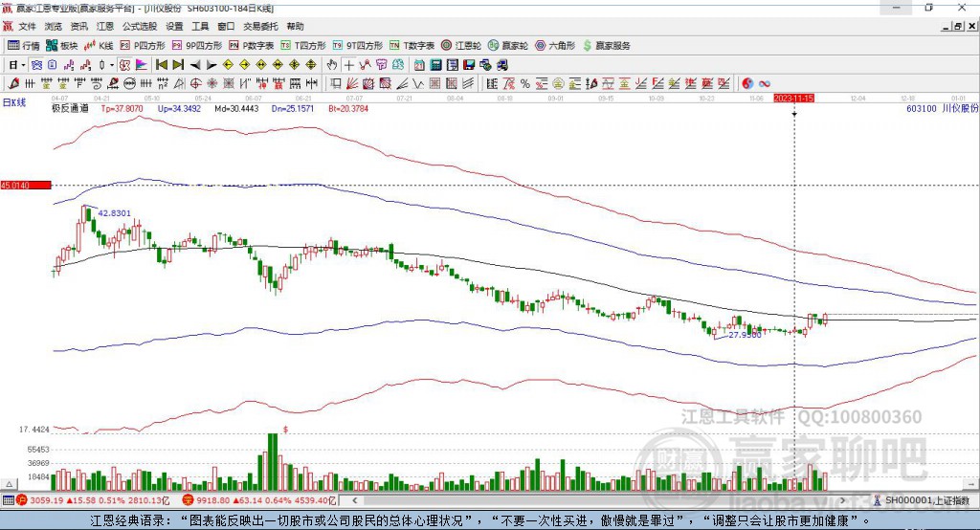Open the 板块 sector view
980x530 pixels.
[62, 46]
